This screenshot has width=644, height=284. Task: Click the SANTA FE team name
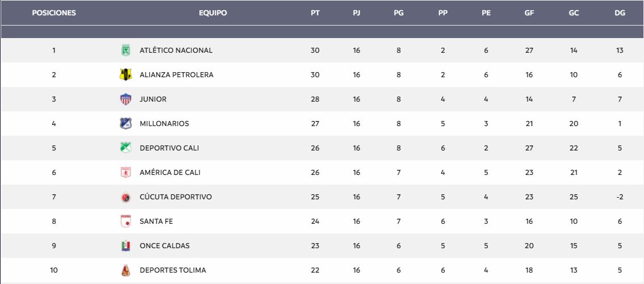point(156,221)
